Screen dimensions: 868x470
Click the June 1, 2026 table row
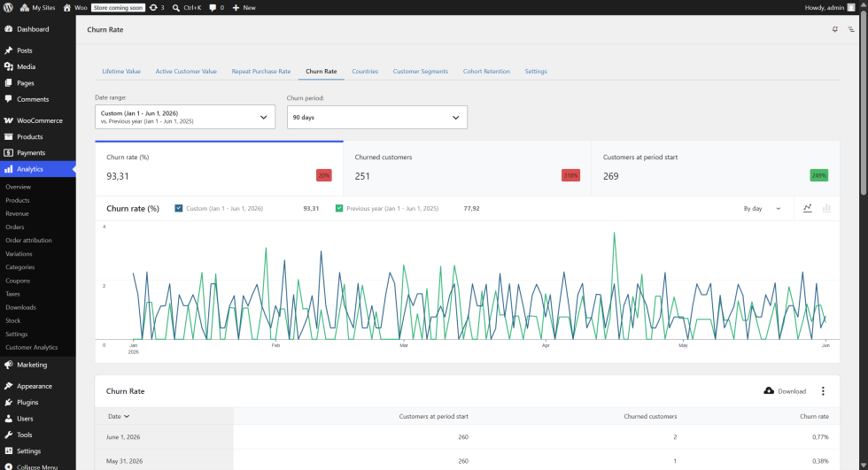468,437
